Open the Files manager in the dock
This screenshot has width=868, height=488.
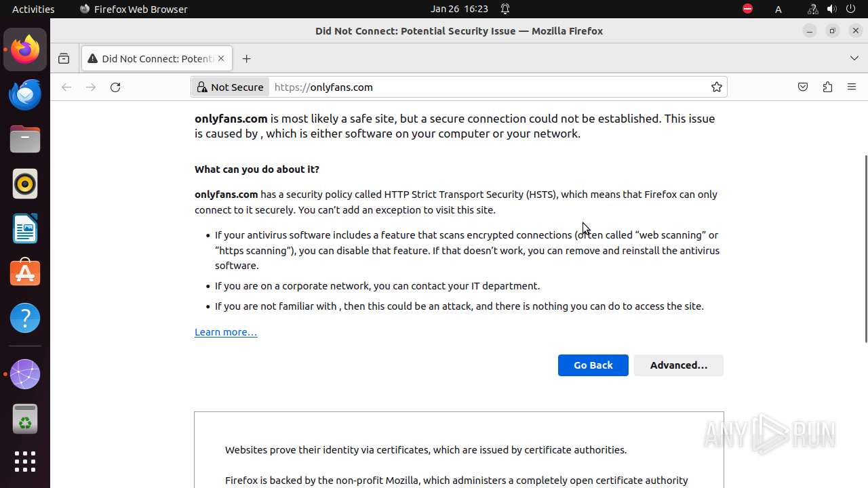(x=25, y=139)
